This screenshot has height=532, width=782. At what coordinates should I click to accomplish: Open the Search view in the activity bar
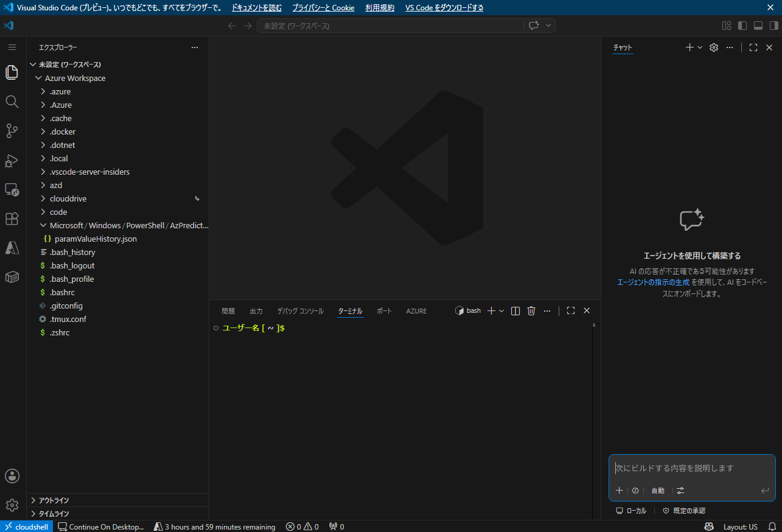[12, 101]
